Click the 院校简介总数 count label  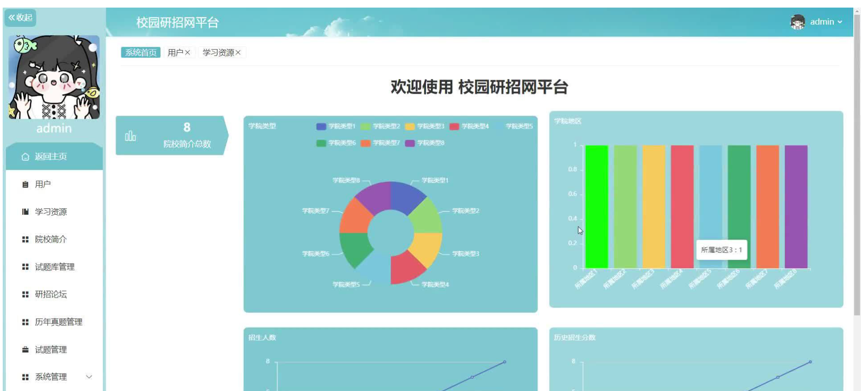(x=187, y=144)
